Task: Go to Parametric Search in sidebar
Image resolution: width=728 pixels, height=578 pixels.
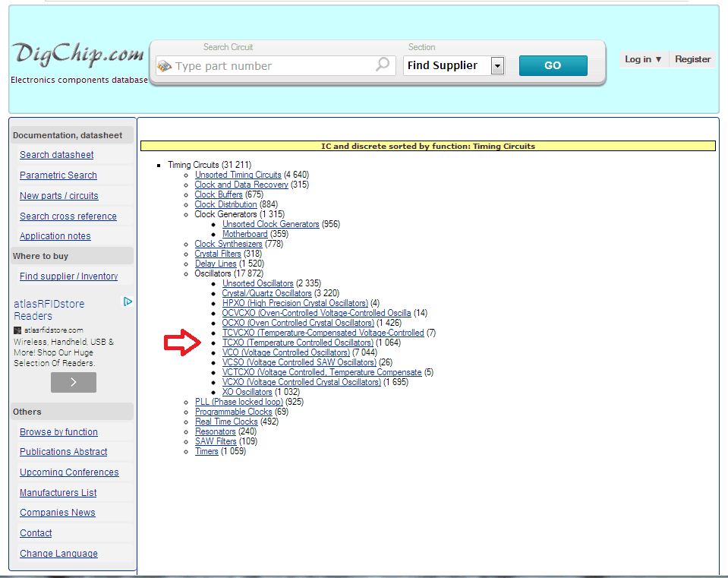Action: pyautogui.click(x=58, y=175)
